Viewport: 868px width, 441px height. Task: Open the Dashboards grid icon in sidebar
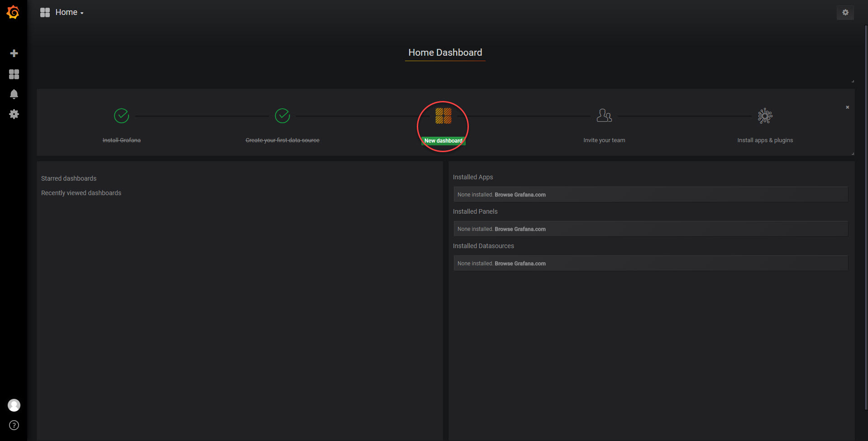(x=14, y=74)
